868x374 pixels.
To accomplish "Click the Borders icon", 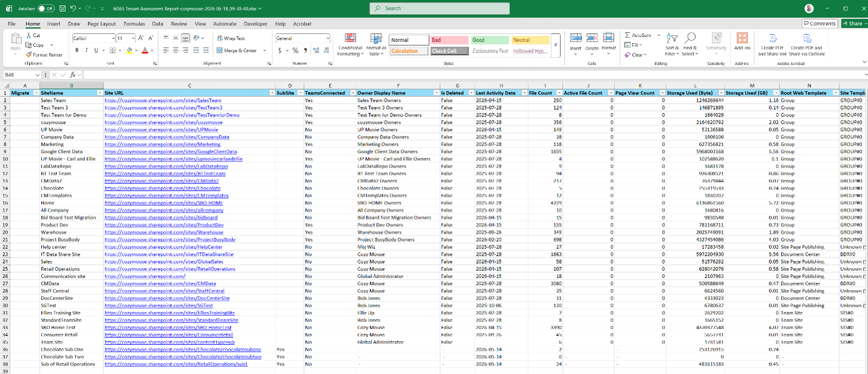I will [x=113, y=50].
